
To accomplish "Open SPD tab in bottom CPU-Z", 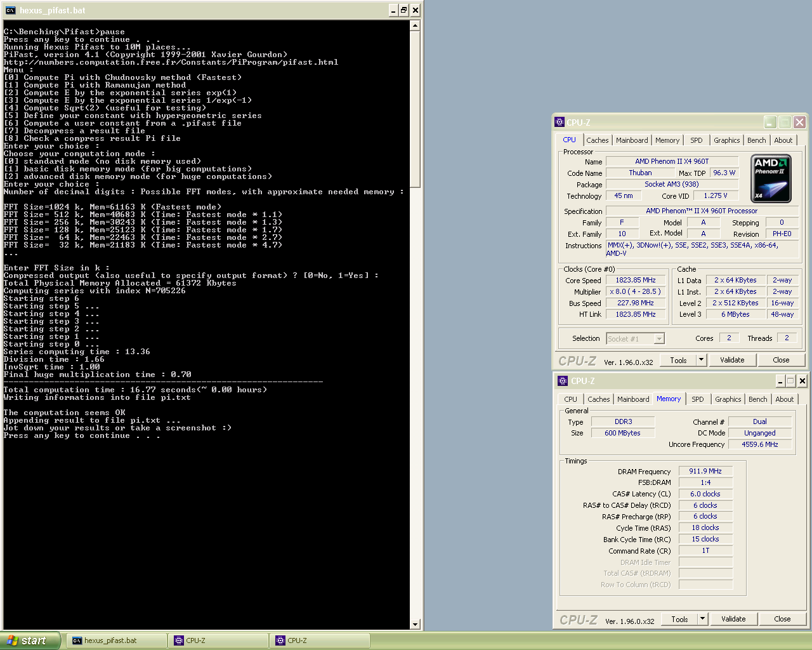I will click(698, 399).
